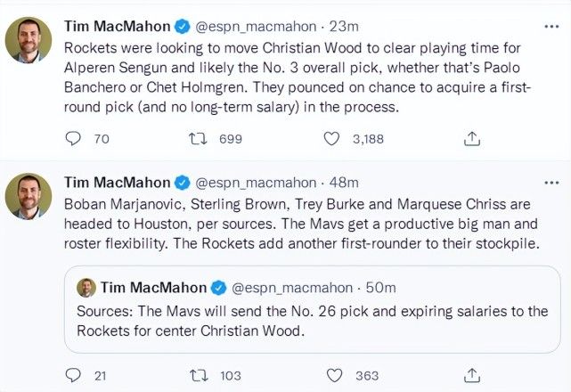Like the tweet with 363 likes
The image size is (571, 392).
[x=331, y=375]
